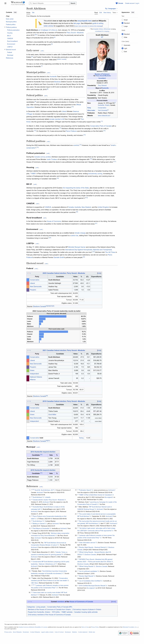The width and height of the screenshot is (144, 644).
Task: Switch to the Talk tab
Action: coord(33,12)
